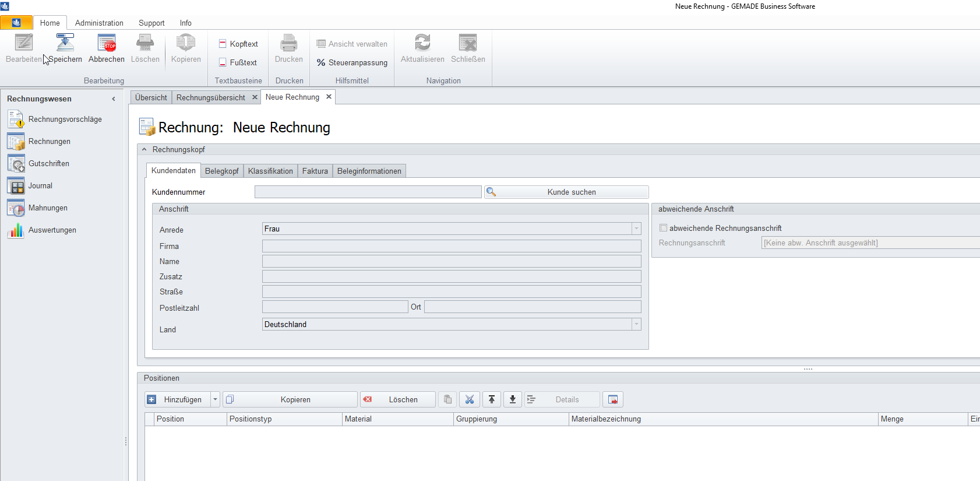Screen dimensions: 980x481
Task: Click the Speichern save icon
Action: click(65, 43)
